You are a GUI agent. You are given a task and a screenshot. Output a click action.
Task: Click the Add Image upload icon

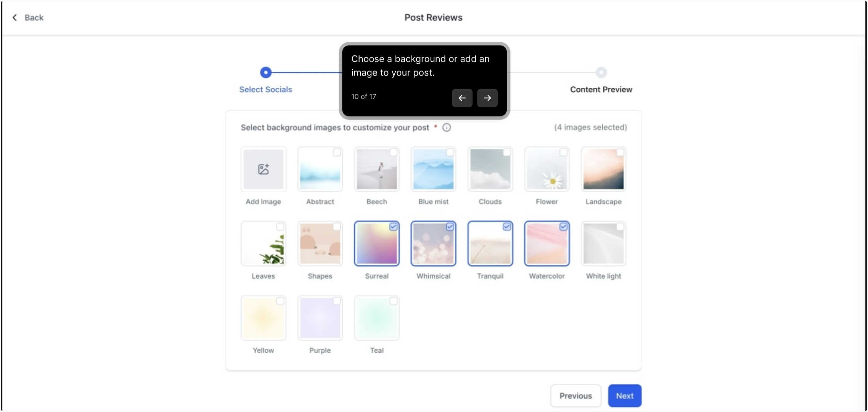pyautogui.click(x=264, y=169)
